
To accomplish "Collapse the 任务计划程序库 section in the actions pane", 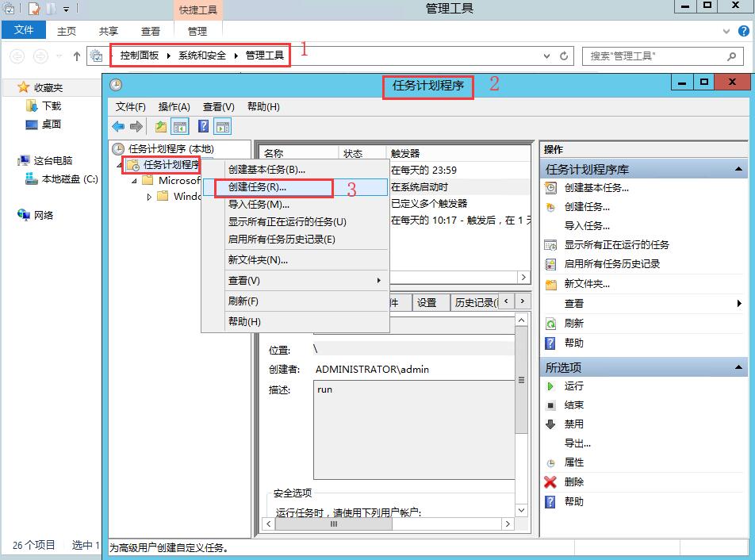I will [740, 167].
